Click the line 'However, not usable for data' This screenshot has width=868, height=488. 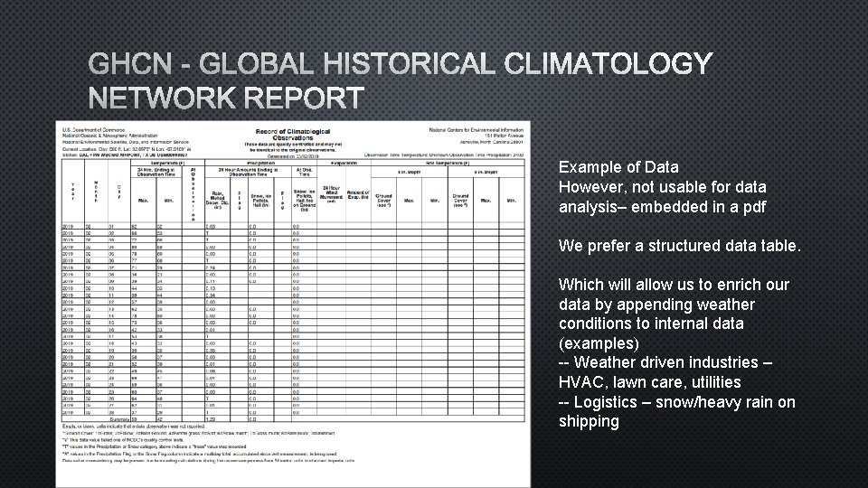tap(662, 187)
